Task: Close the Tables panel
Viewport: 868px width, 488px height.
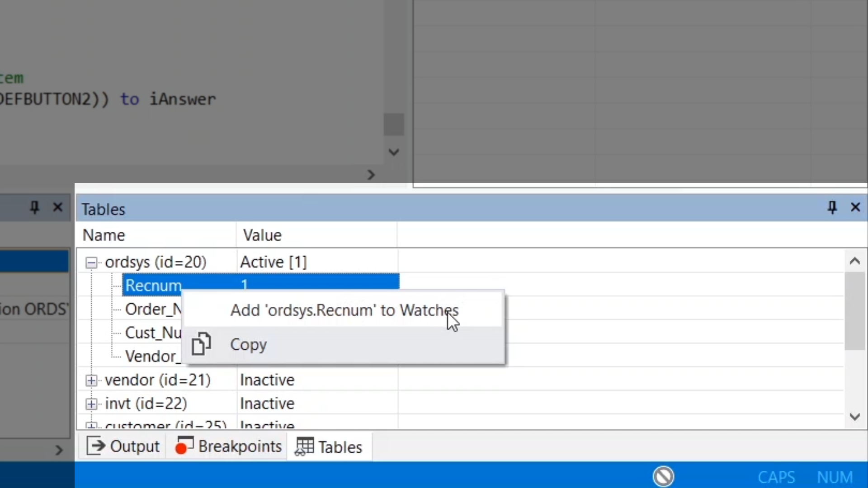Action: click(x=855, y=207)
